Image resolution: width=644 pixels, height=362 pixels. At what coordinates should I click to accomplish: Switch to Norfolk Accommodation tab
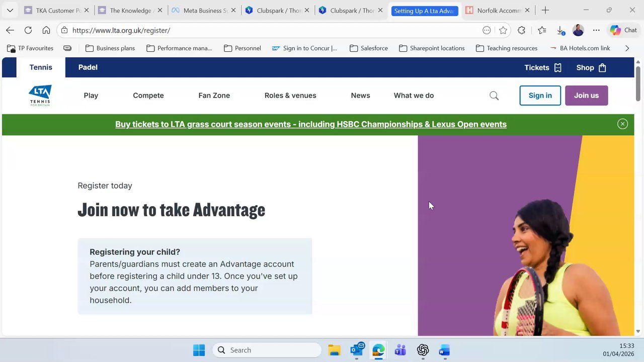pyautogui.click(x=498, y=10)
